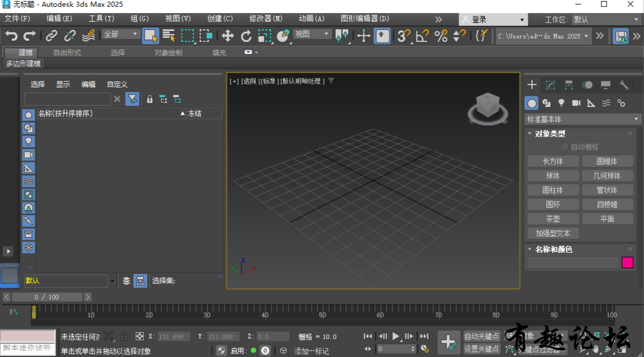Viewport: 644px width, 357px height.
Task: Toggle Window/Crossing selection mode
Action: (206, 36)
